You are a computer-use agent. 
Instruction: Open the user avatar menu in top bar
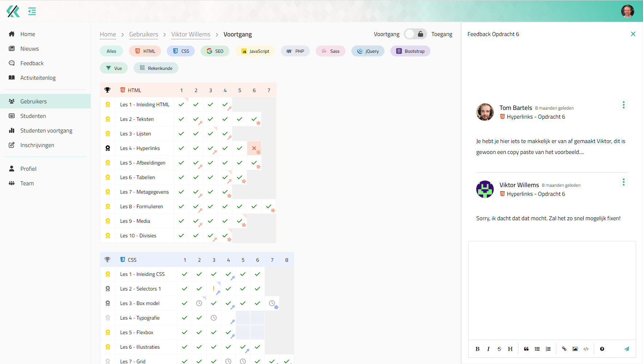[x=627, y=11]
